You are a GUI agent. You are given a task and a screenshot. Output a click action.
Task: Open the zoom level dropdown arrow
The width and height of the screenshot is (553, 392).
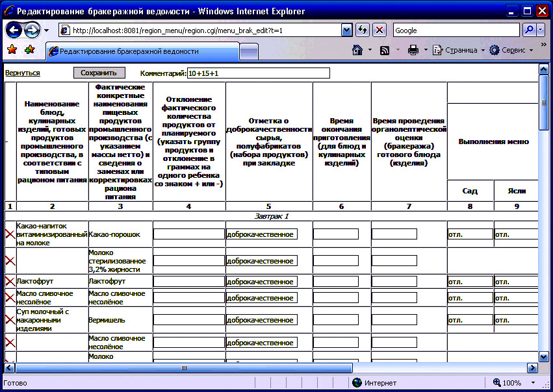click(x=533, y=382)
